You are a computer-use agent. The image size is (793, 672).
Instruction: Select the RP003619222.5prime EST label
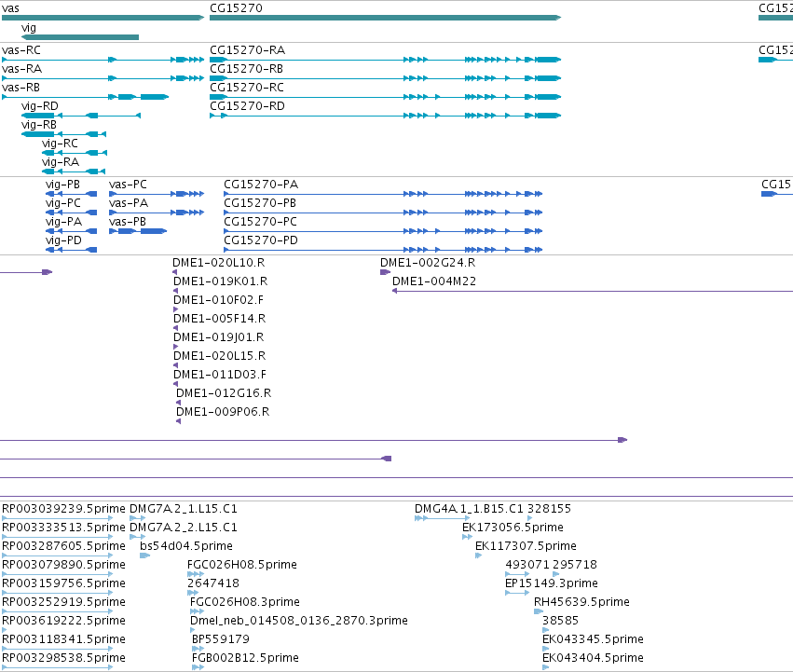[x=63, y=621]
